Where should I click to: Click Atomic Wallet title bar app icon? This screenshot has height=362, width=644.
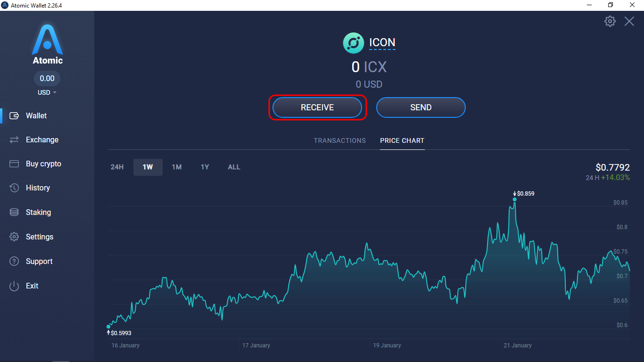point(5,5)
